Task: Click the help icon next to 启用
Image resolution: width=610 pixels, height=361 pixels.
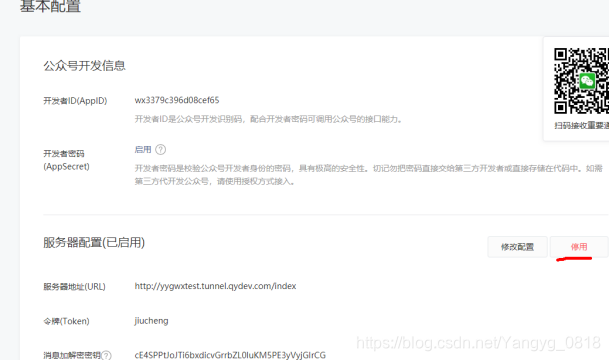Action: tap(160, 149)
